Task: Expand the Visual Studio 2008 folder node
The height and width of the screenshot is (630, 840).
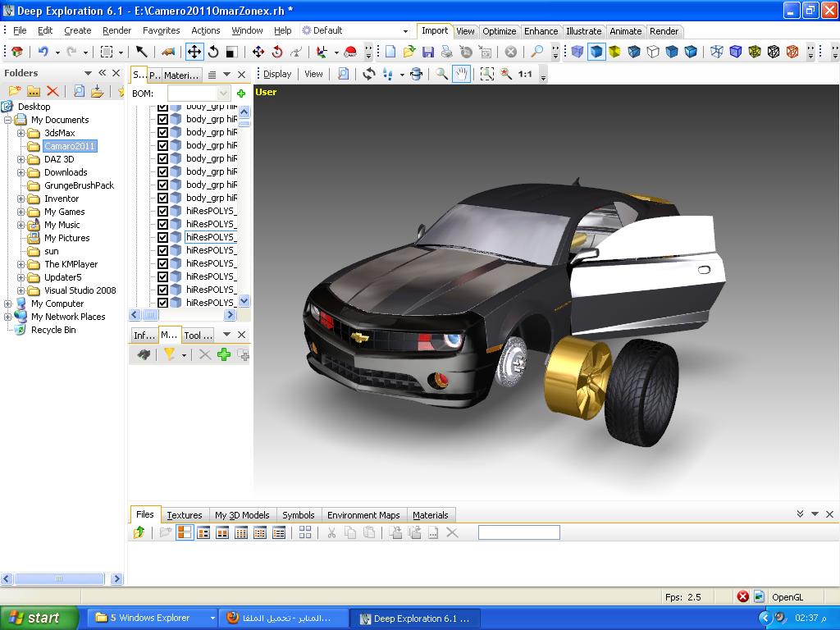Action: point(21,290)
